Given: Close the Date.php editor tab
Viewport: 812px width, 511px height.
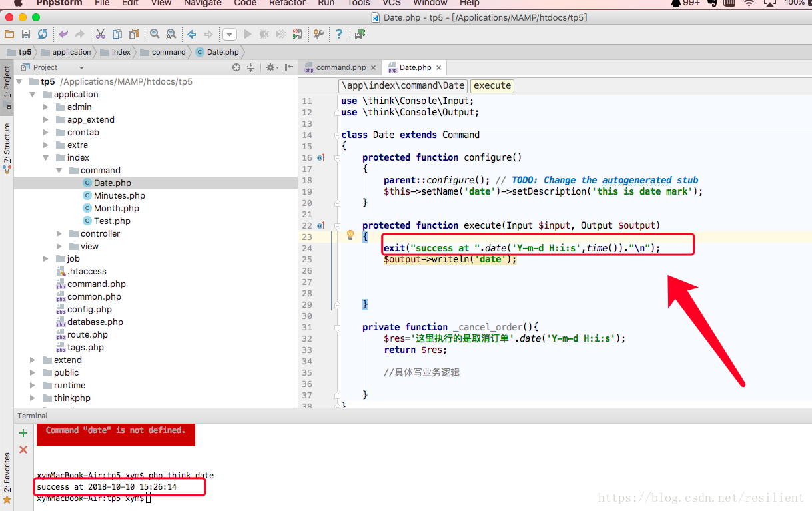Looking at the screenshot, I should [x=438, y=67].
